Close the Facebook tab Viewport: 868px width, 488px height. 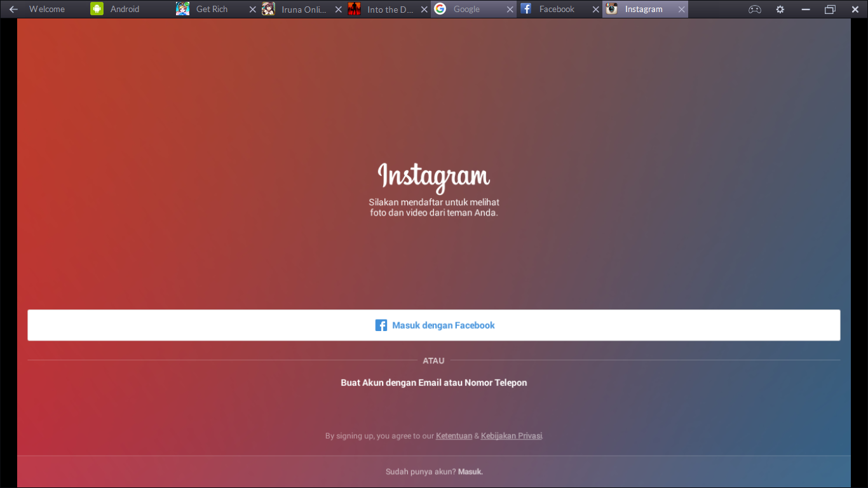click(595, 10)
